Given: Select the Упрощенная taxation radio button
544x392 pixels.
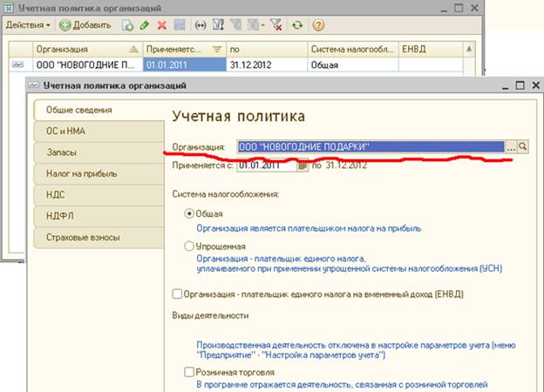Looking at the screenshot, I should click(x=189, y=247).
